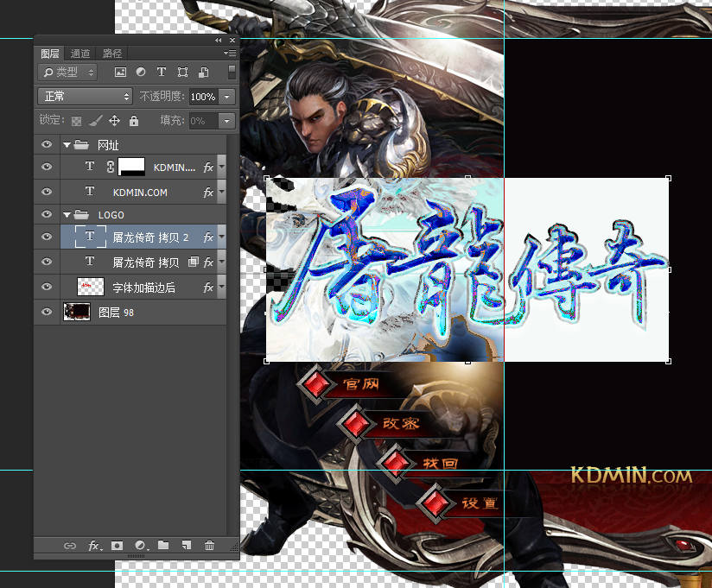Image resolution: width=712 pixels, height=588 pixels.
Task: Open the 正常 blend mode dropdown
Action: coord(85,96)
